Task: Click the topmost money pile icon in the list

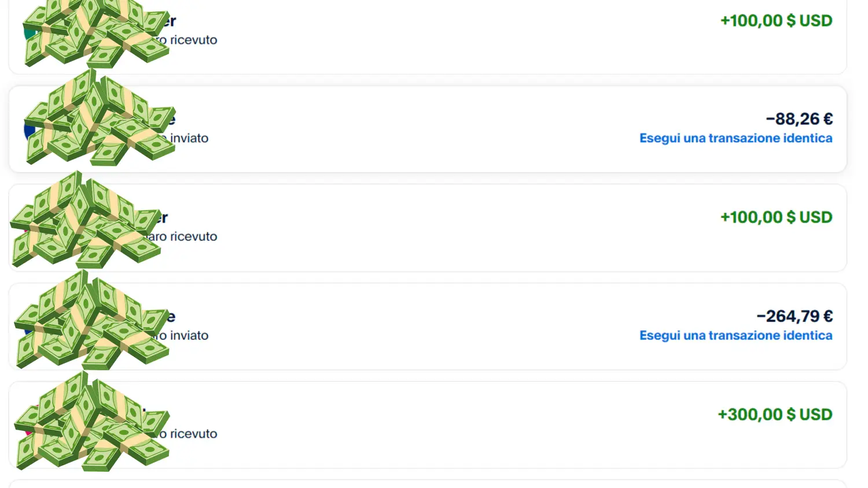Action: (x=95, y=34)
